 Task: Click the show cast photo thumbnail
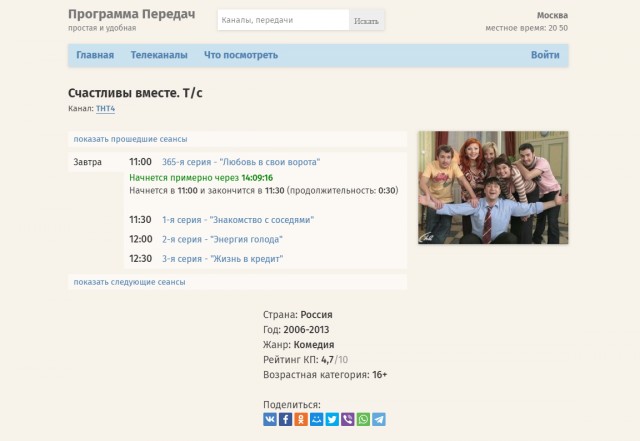tap(493, 187)
